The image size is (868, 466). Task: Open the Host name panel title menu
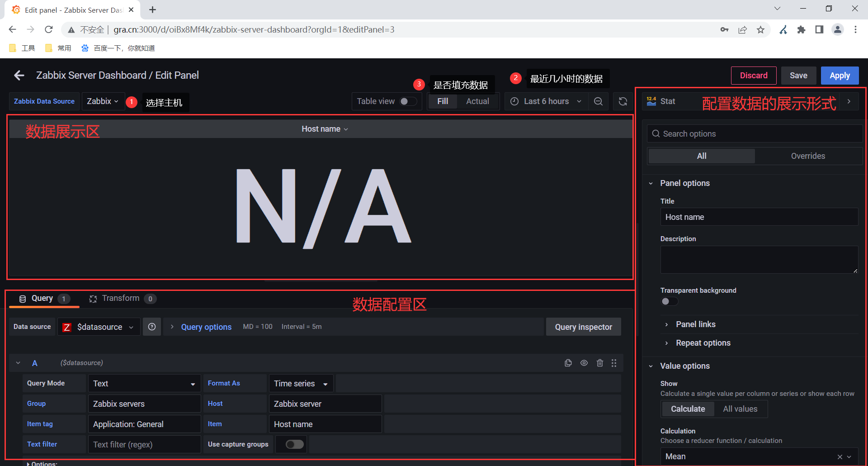coord(325,129)
